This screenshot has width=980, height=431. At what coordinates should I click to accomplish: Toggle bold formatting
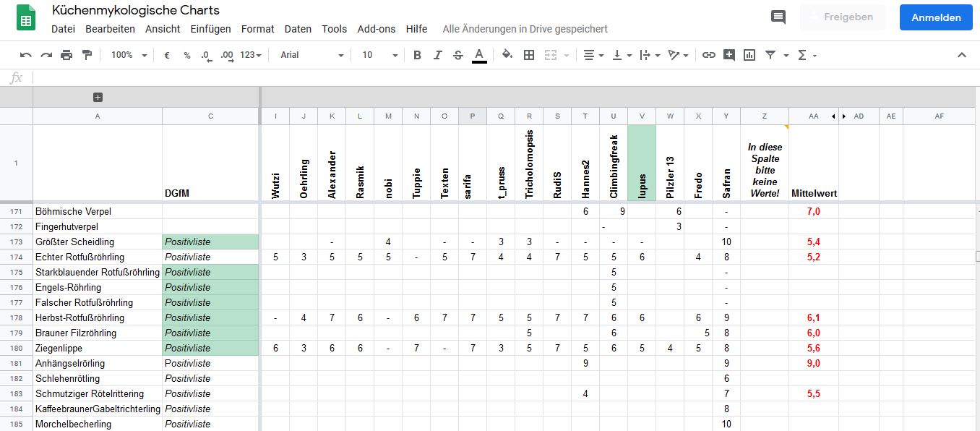(417, 55)
